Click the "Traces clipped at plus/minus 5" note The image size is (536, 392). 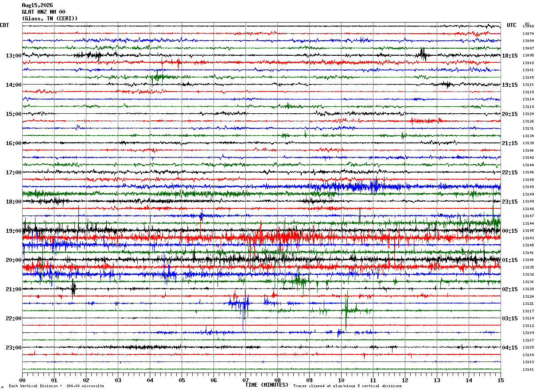tap(347, 386)
